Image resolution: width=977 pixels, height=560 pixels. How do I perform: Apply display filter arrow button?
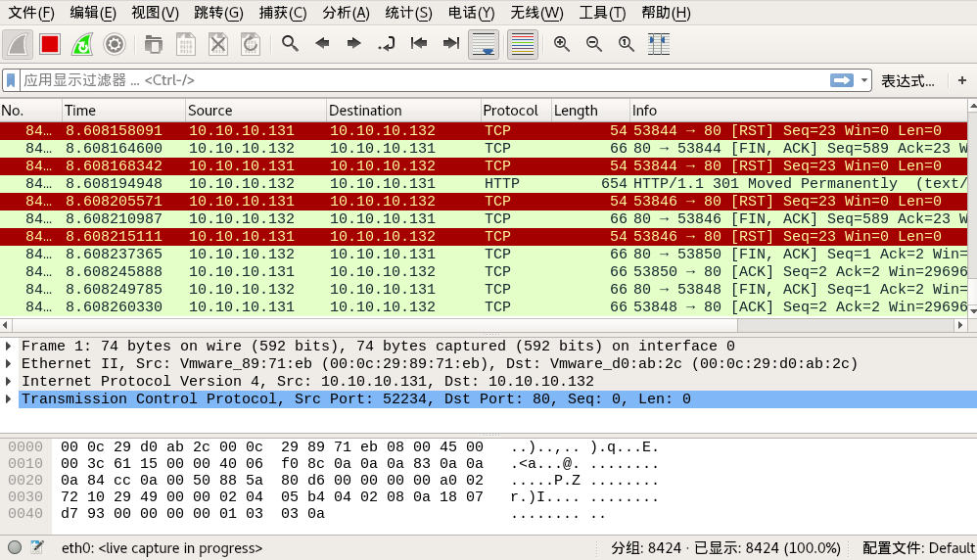click(842, 80)
